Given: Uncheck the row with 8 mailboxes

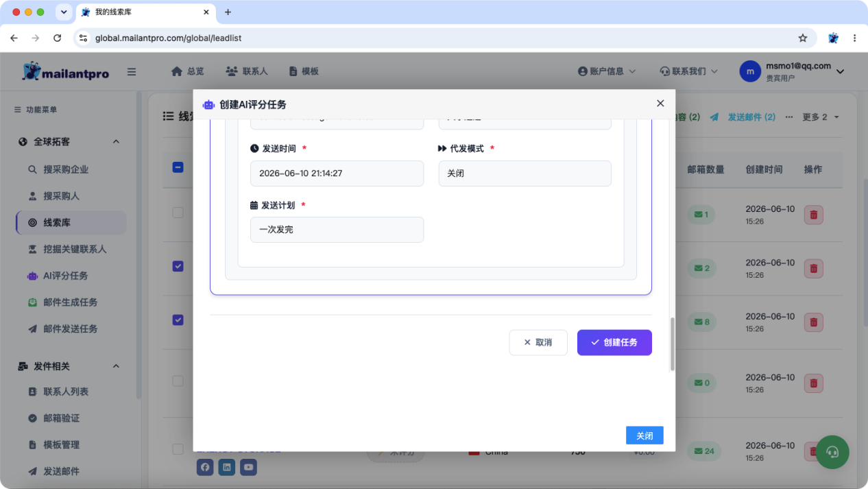Looking at the screenshot, I should pyautogui.click(x=178, y=320).
